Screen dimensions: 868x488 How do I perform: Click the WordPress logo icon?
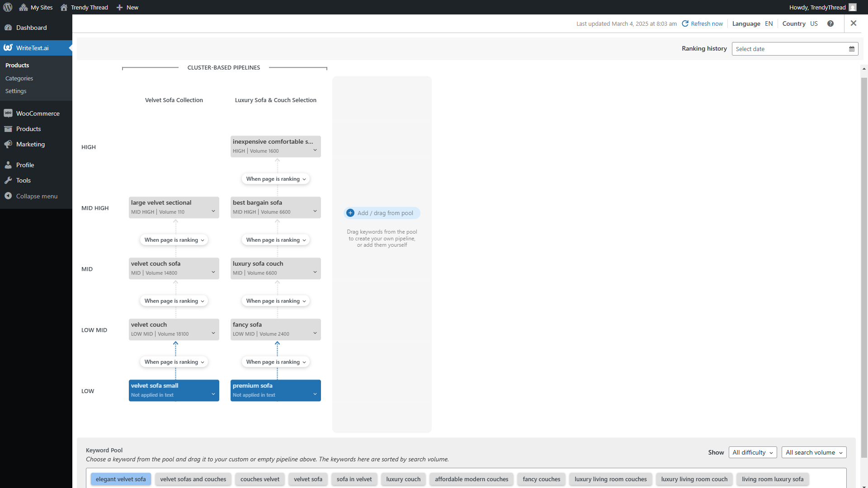pos(8,7)
